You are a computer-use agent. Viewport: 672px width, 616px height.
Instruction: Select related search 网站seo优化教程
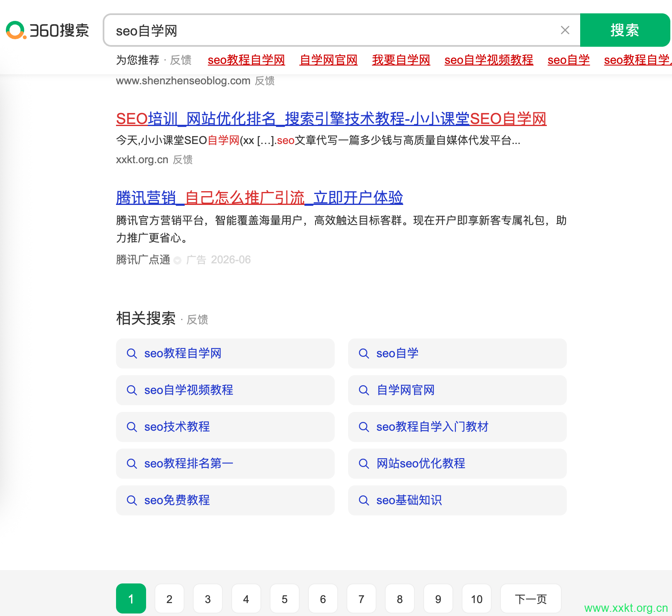point(457,464)
